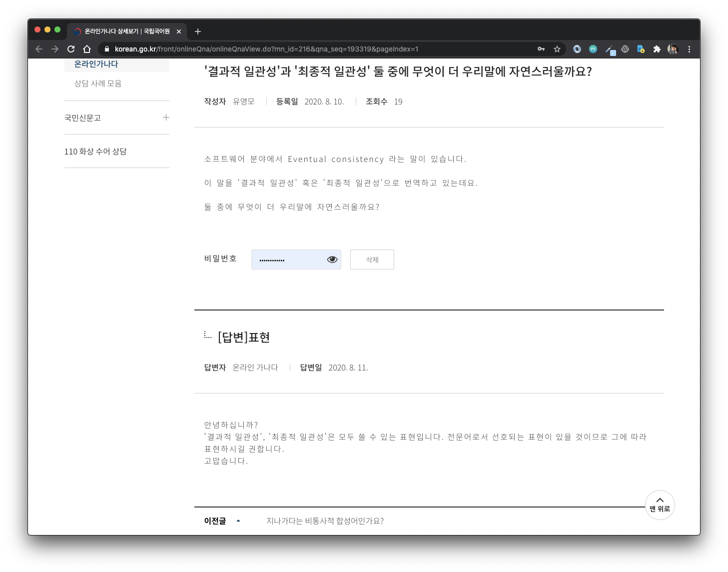Expand 국민신문고 with the plus icon
Viewport: 728px width, 572px height.
(x=166, y=117)
